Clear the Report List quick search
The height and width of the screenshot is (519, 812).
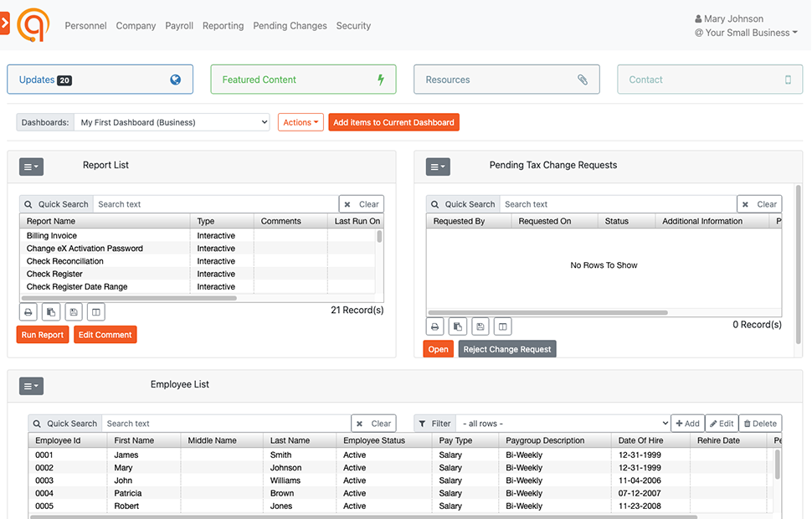pos(361,203)
